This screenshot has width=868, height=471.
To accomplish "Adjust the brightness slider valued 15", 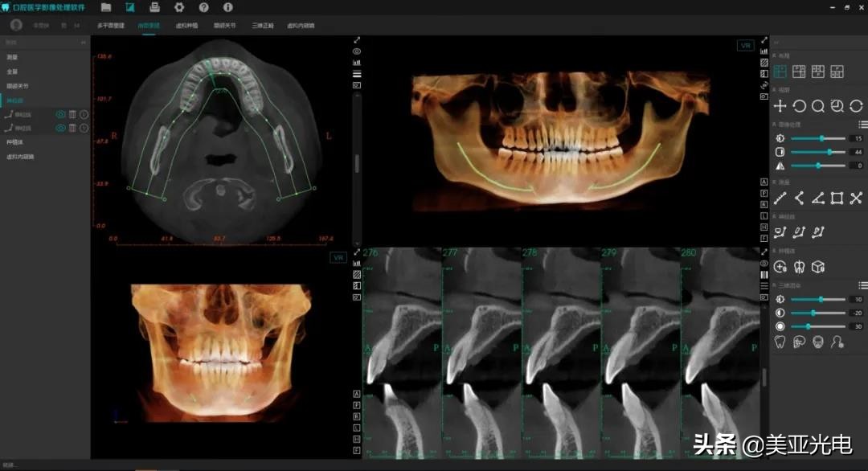I will coord(817,138).
